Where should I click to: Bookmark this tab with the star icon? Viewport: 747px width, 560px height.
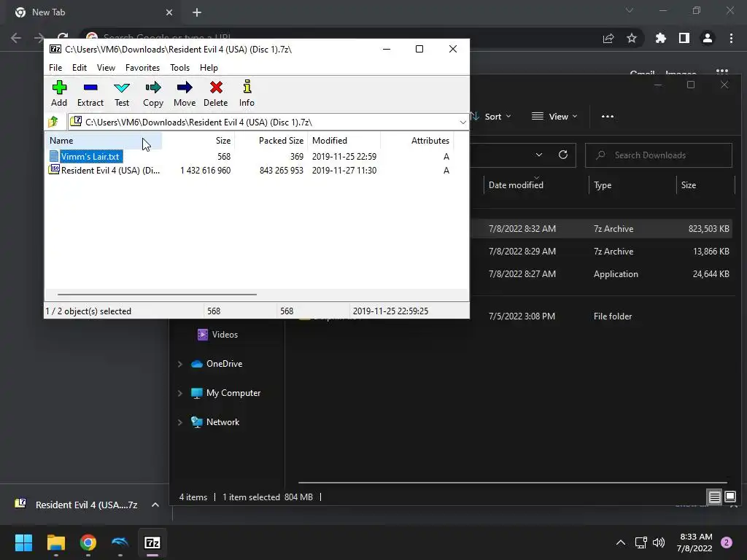[x=632, y=38]
